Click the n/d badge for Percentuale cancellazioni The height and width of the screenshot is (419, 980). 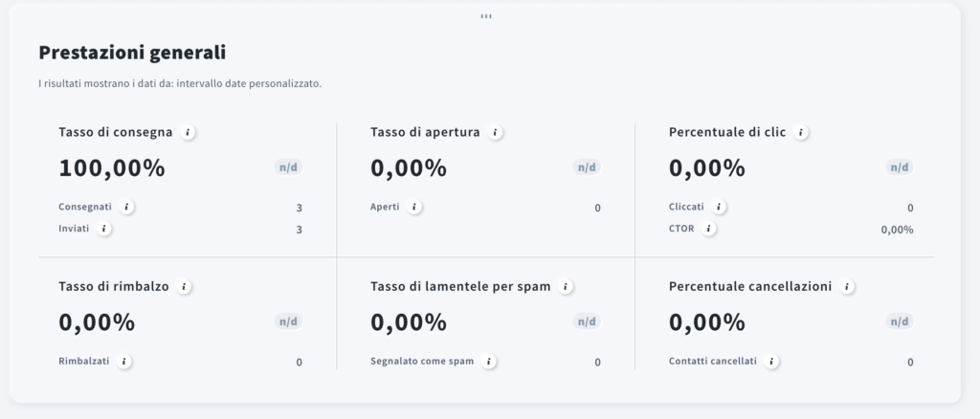(x=900, y=321)
